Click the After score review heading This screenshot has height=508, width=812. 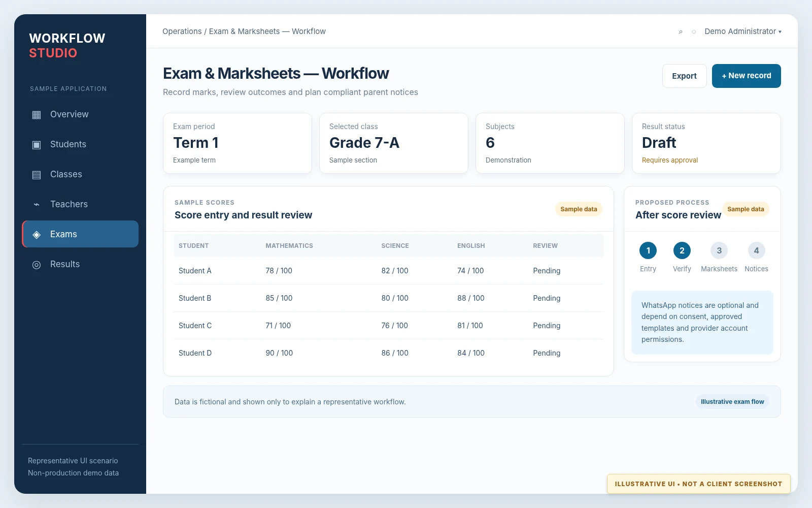click(678, 215)
